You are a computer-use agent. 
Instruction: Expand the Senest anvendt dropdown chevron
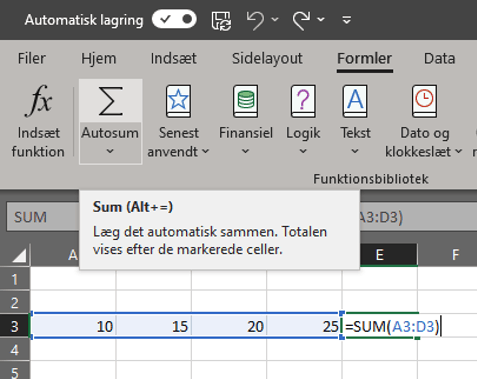click(x=206, y=151)
